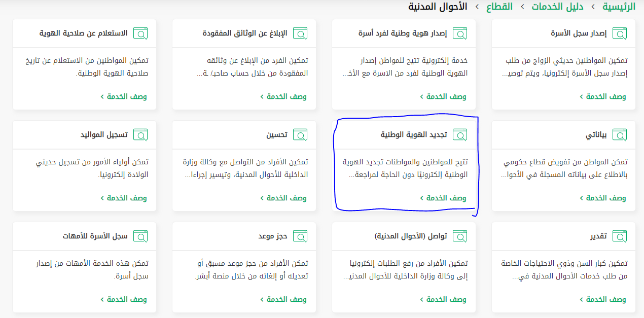Expand وصف الخدمة for تسجيل المواليد

click(124, 198)
